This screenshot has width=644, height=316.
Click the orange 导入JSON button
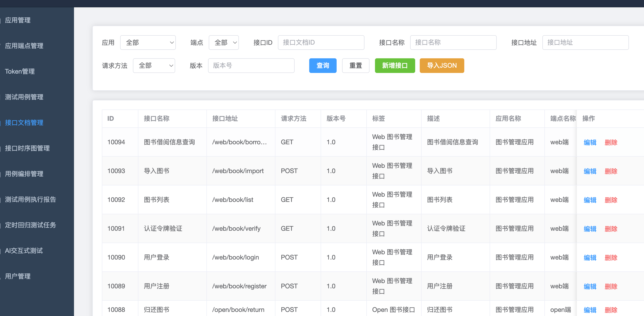pos(442,66)
